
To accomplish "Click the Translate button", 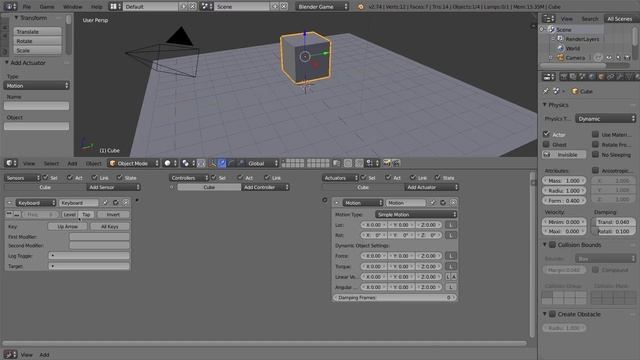I will [x=37, y=31].
